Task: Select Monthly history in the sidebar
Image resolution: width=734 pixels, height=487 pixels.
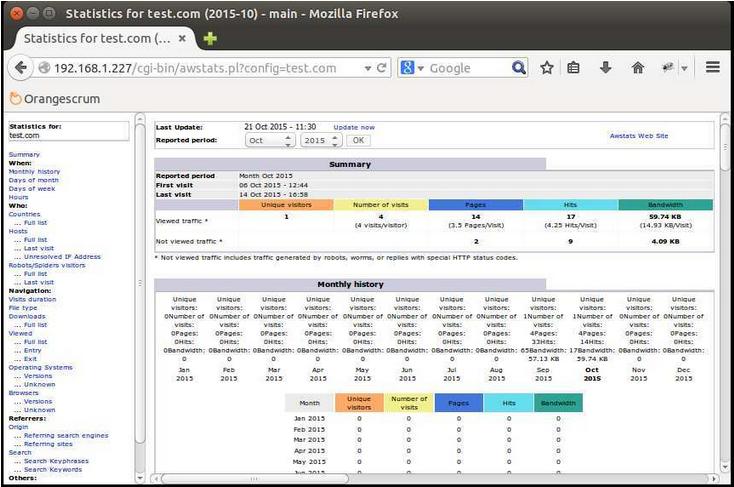Action: pos(34,172)
